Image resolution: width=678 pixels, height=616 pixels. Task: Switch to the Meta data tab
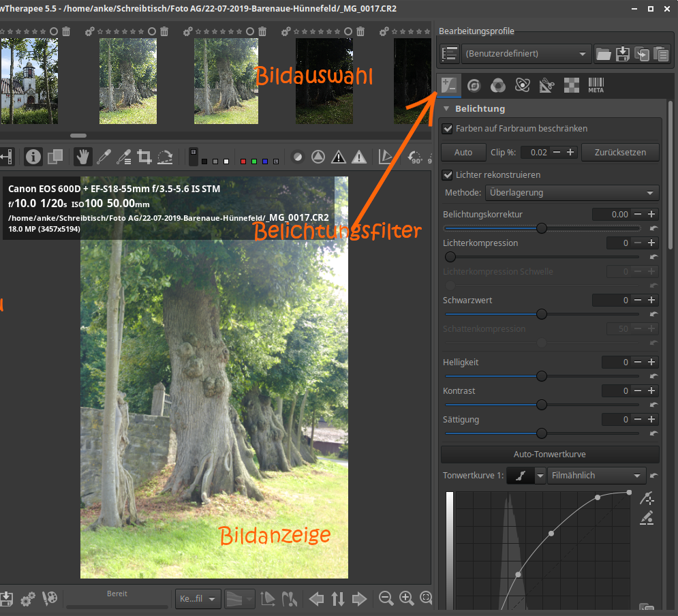[596, 85]
